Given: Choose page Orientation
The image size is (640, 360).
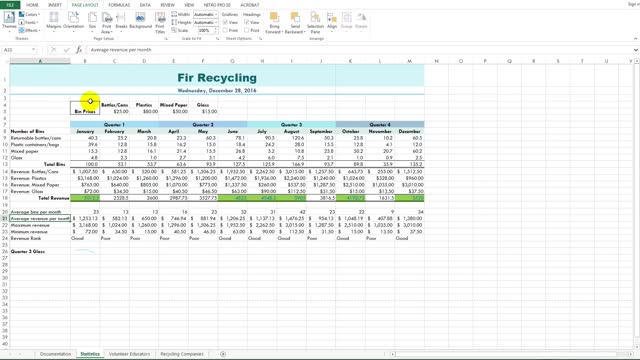Looking at the screenshot, I should [73, 22].
